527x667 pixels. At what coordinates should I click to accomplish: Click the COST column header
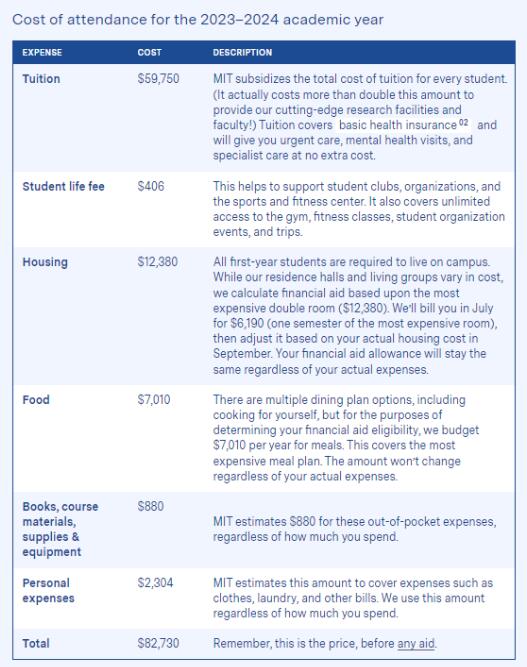point(149,53)
